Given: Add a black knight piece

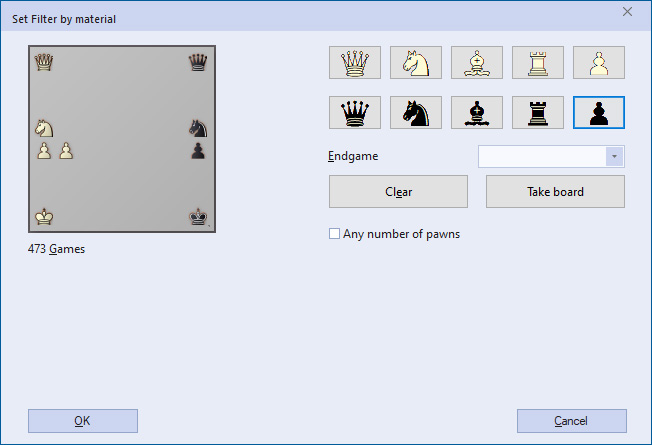Looking at the screenshot, I should point(416,113).
